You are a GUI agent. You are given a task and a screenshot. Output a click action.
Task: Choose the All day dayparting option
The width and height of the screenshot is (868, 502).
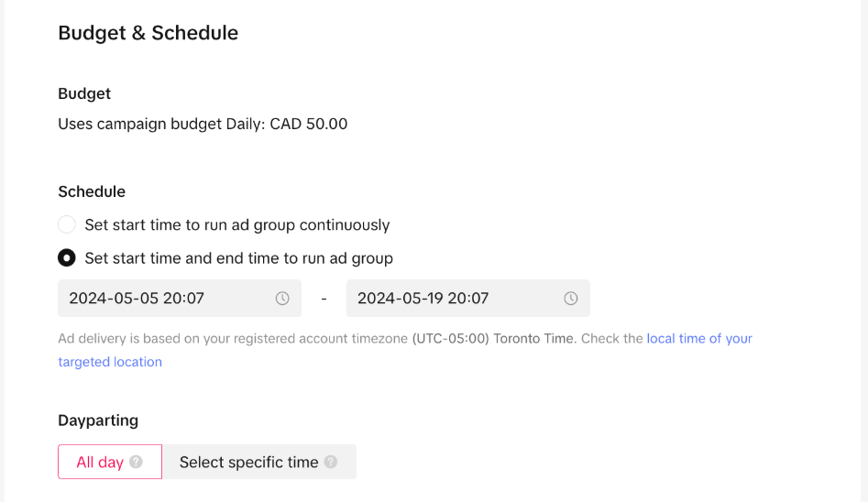click(x=100, y=462)
